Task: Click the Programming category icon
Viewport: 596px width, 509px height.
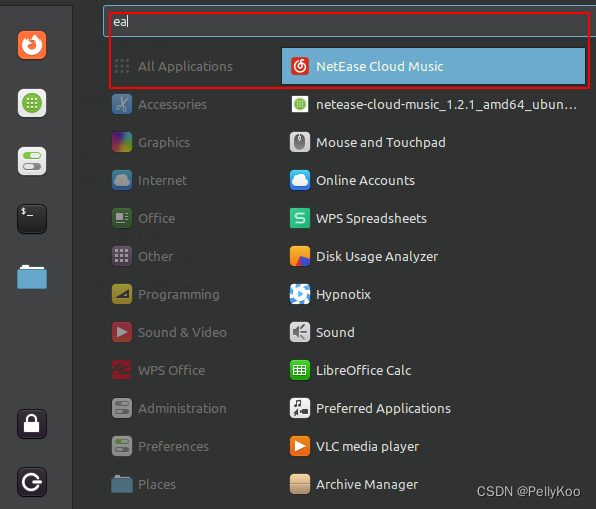Action: point(122,294)
